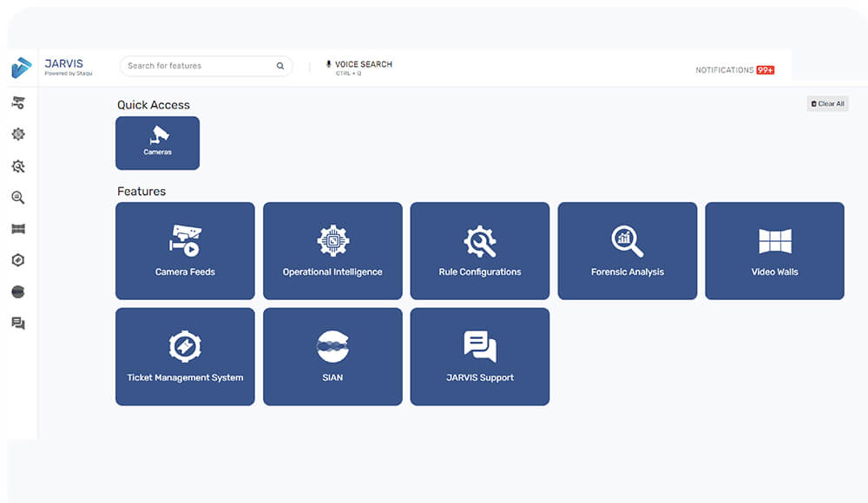Open SIAN sidebar globe icon
Viewport: 868px width, 503px height.
[x=18, y=291]
